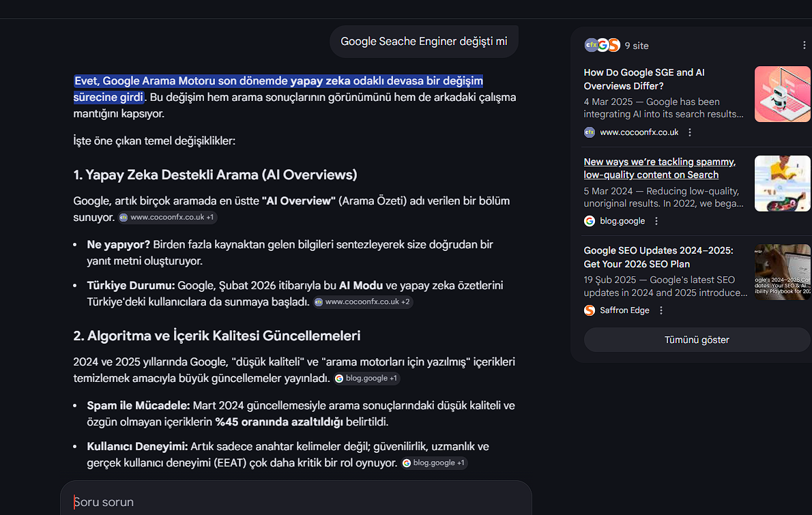Open New ways we're tackling spammy content link

tap(659, 168)
